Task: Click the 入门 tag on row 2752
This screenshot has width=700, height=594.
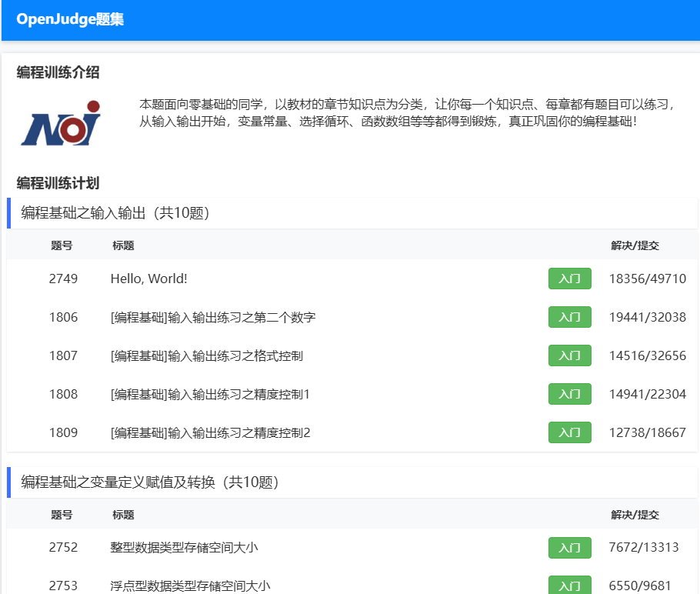Action: pyautogui.click(x=570, y=548)
